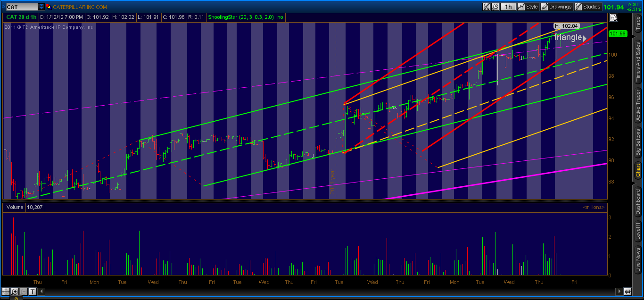
Task: Click the symbol linking color icon
Action: click(x=49, y=7)
